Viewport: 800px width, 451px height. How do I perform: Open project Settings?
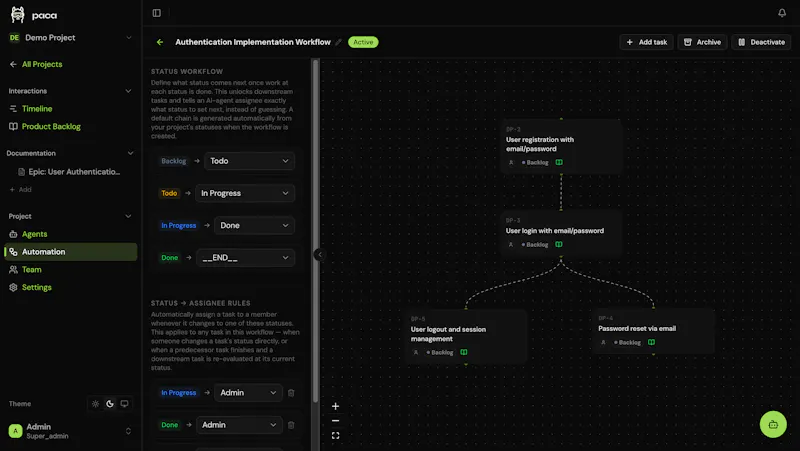pyautogui.click(x=36, y=288)
